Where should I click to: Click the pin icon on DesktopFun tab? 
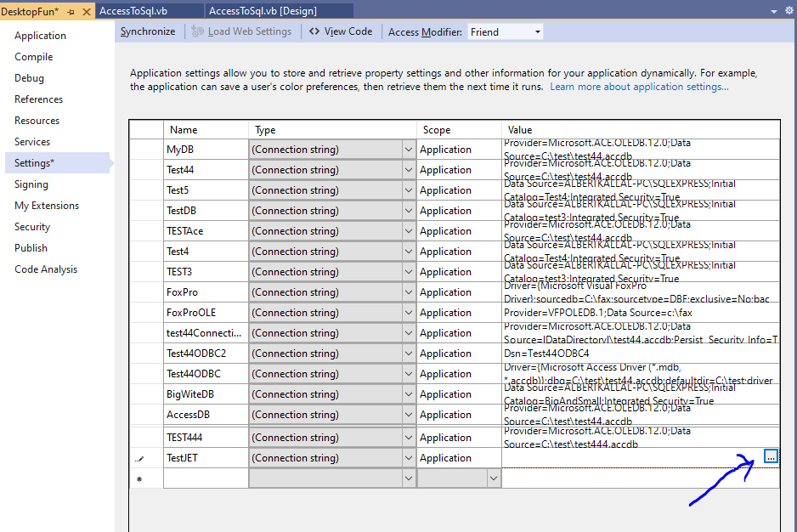point(71,12)
